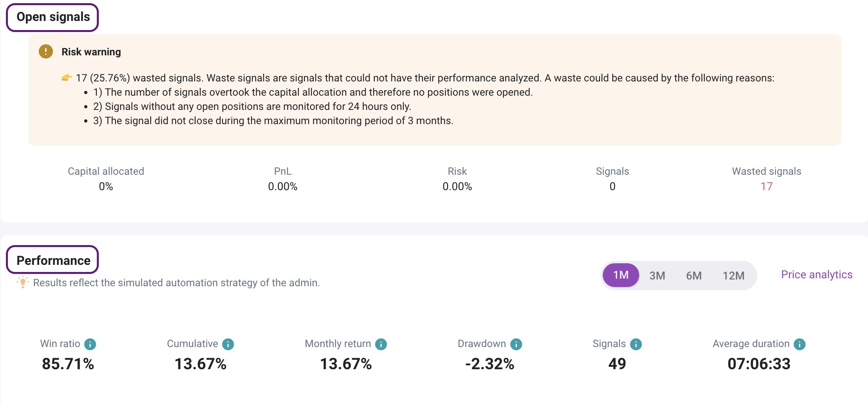Click the Monthly return info icon
Image resolution: width=868 pixels, height=404 pixels.
point(381,344)
